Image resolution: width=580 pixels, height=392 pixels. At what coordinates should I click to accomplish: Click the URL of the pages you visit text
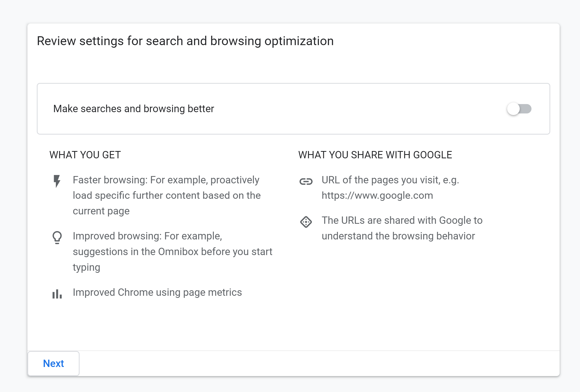[390, 180]
